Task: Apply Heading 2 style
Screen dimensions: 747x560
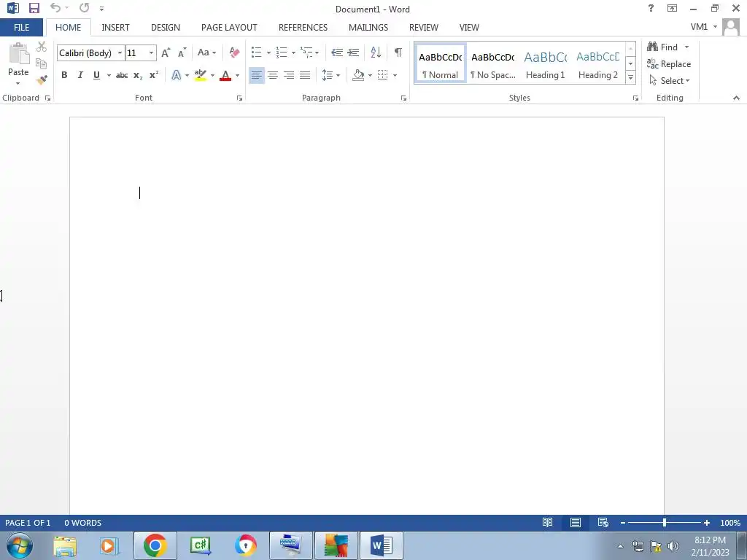Action: tap(598, 64)
